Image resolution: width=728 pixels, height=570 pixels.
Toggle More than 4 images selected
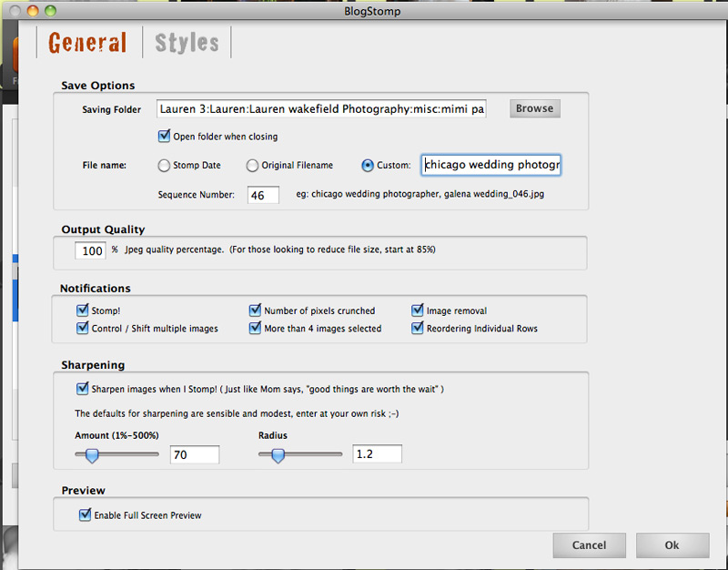255,328
